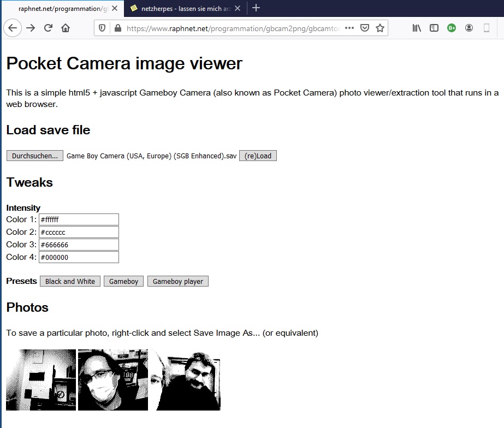Go back to the previous page
Viewport: 504px width, 428px height.
point(13,28)
